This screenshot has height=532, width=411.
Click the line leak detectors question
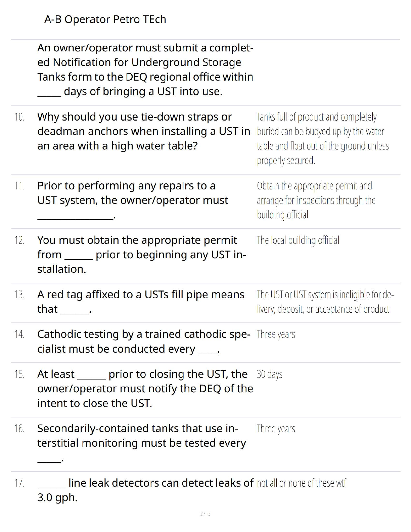tap(145, 490)
